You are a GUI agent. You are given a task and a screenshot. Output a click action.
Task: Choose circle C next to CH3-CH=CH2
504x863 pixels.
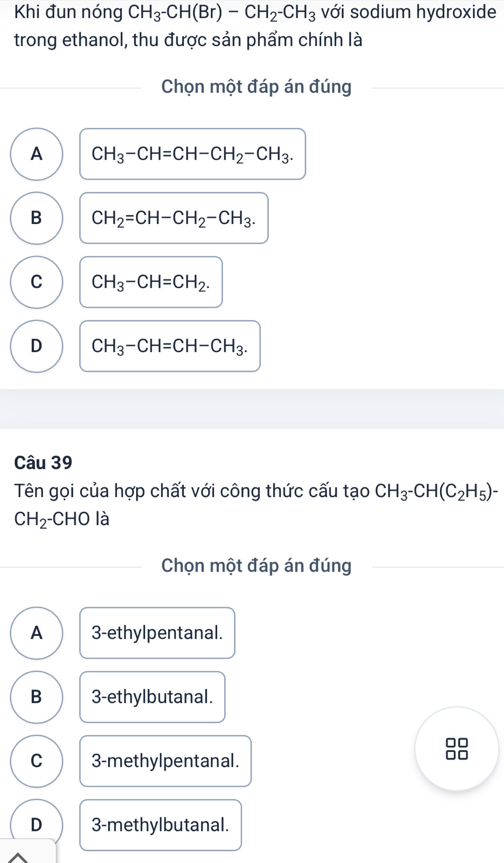pyautogui.click(x=36, y=282)
